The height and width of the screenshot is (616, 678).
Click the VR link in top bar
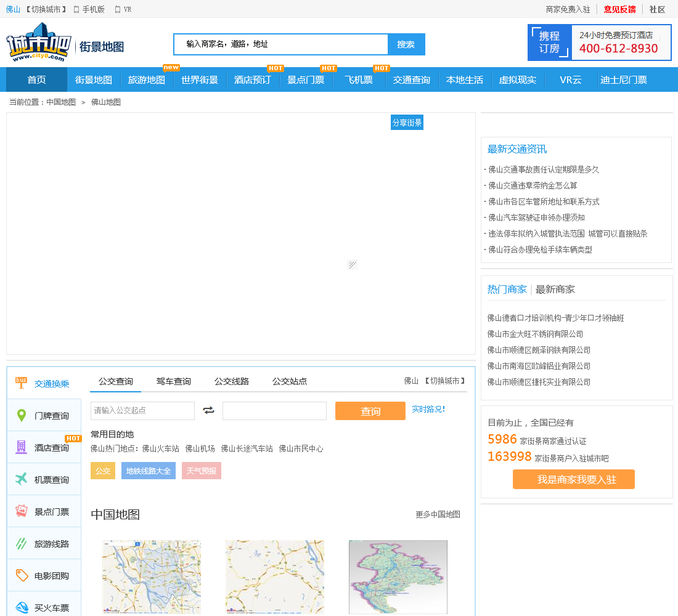click(123, 9)
